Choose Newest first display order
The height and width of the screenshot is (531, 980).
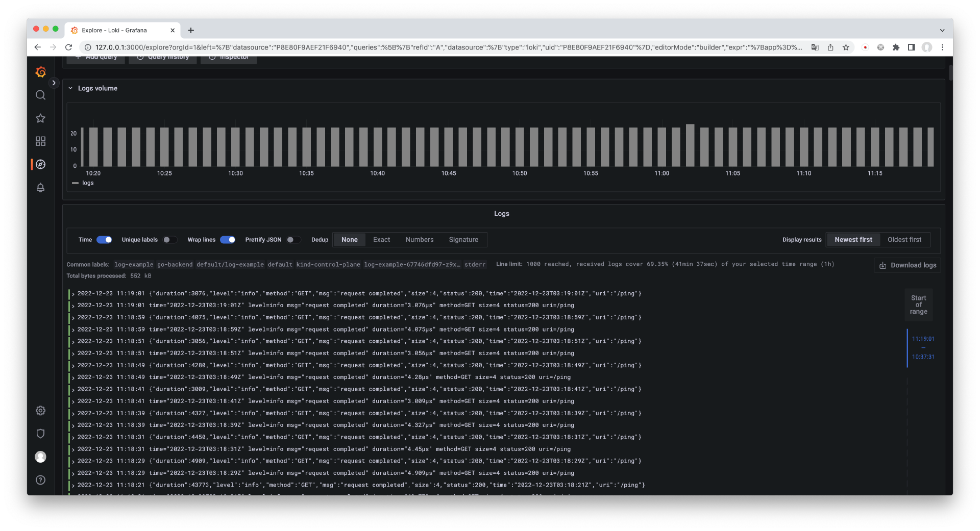point(853,240)
